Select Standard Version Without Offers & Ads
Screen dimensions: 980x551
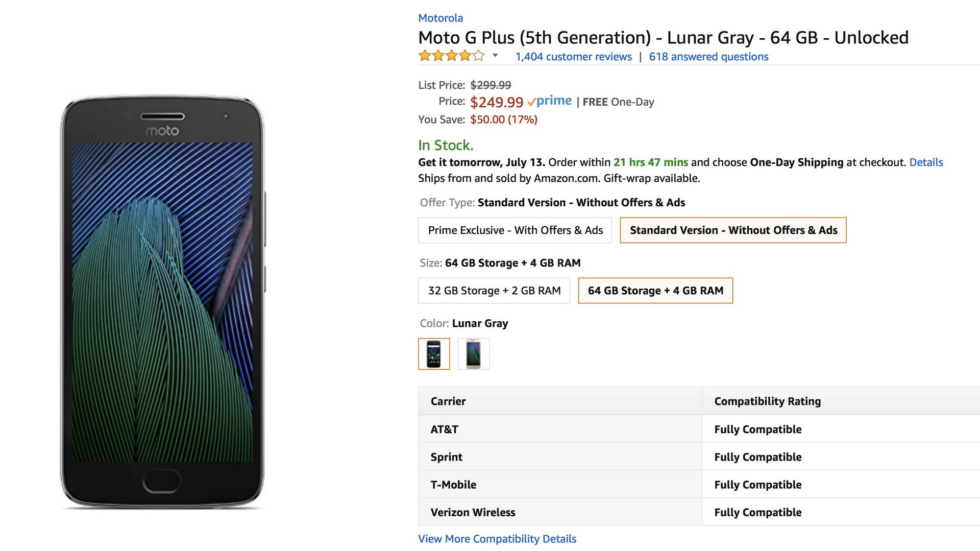pyautogui.click(x=733, y=230)
